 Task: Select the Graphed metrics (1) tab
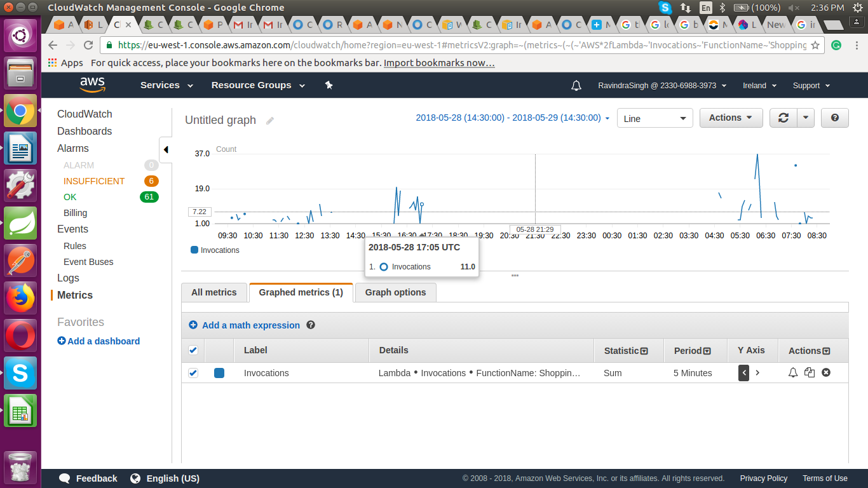pos(301,292)
